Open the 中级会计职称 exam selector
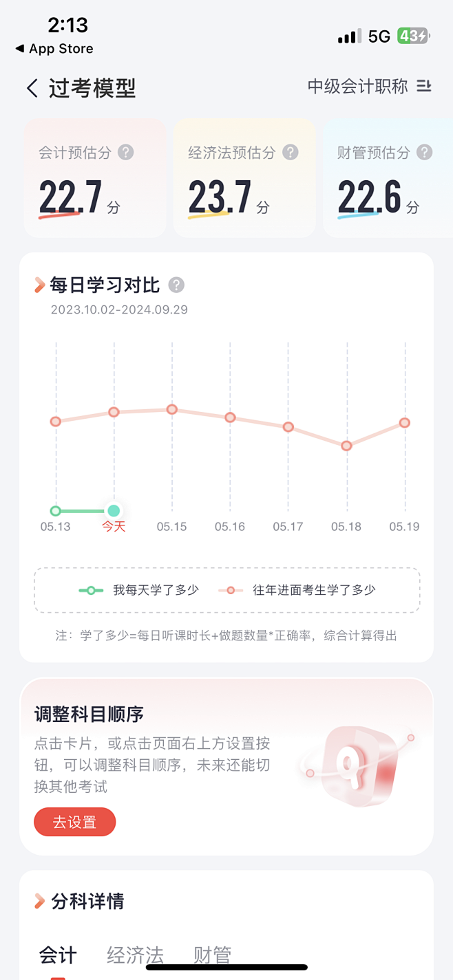This screenshot has width=453, height=980. 357,86
